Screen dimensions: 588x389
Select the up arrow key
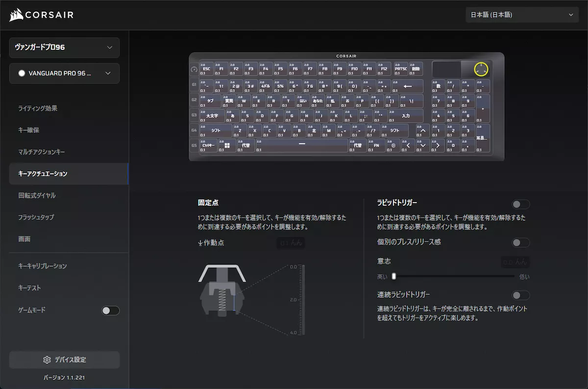point(422,131)
